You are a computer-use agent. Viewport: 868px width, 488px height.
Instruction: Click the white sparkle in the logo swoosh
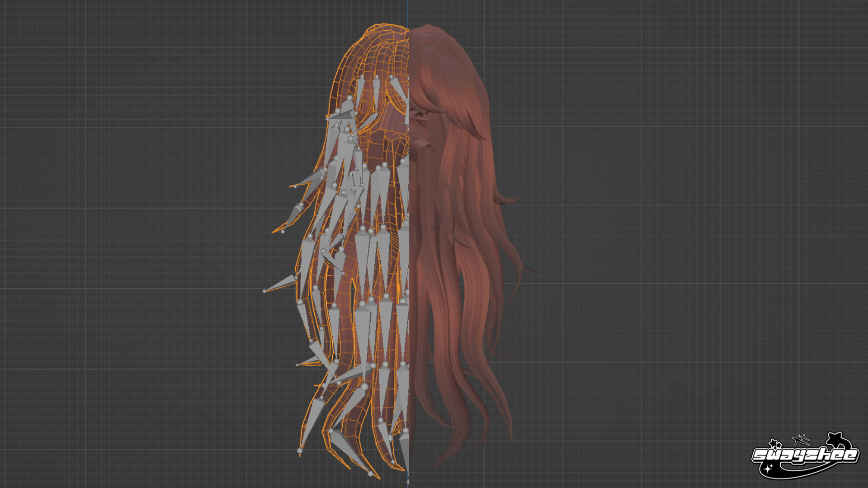click(767, 469)
